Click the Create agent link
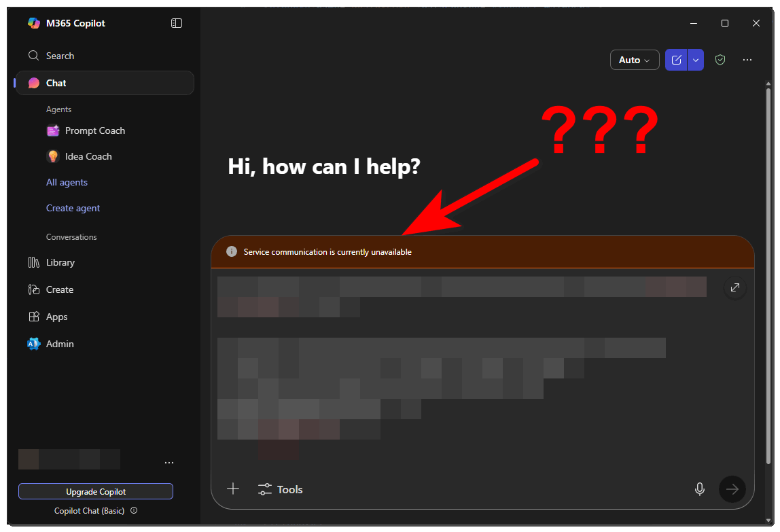Screen dimensions: 780x532 [x=73, y=208]
